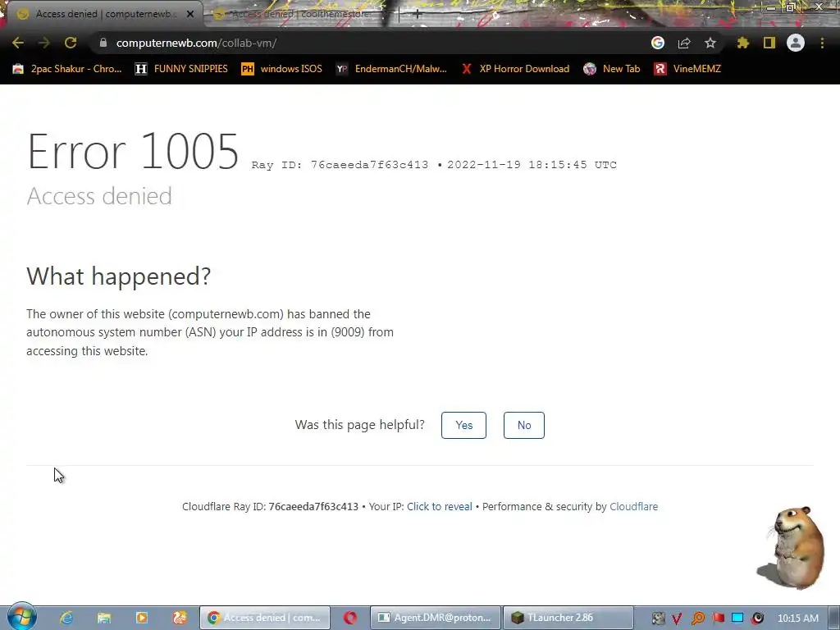
Task: Click the red flag tray icon
Action: click(718, 619)
